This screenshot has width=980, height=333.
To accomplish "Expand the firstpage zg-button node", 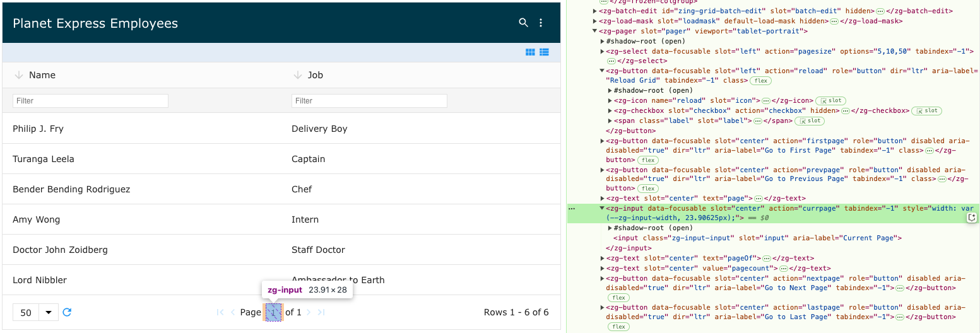I will pyautogui.click(x=602, y=141).
